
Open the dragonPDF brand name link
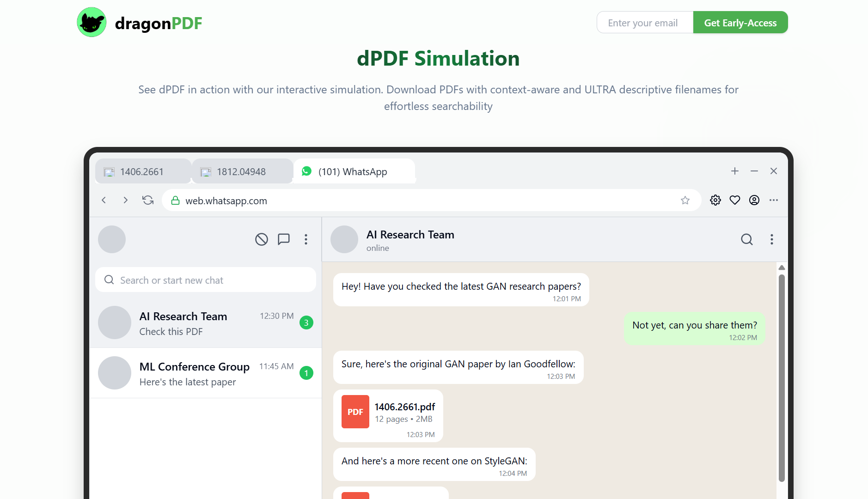click(159, 23)
